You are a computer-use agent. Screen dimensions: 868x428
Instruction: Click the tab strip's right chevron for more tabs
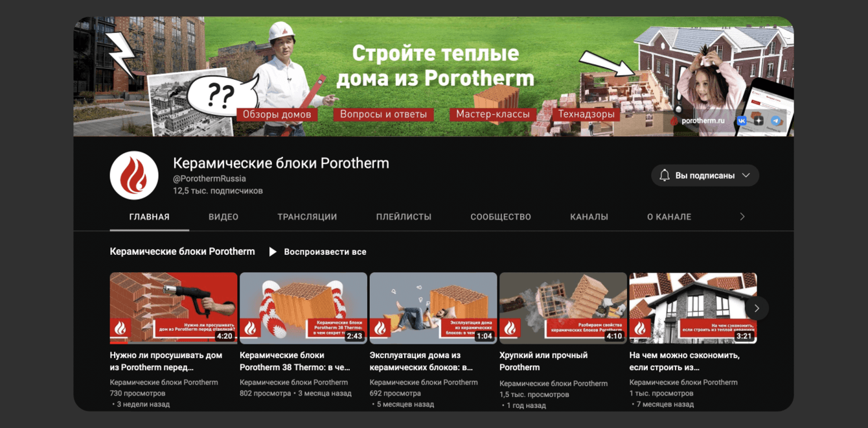coord(742,217)
